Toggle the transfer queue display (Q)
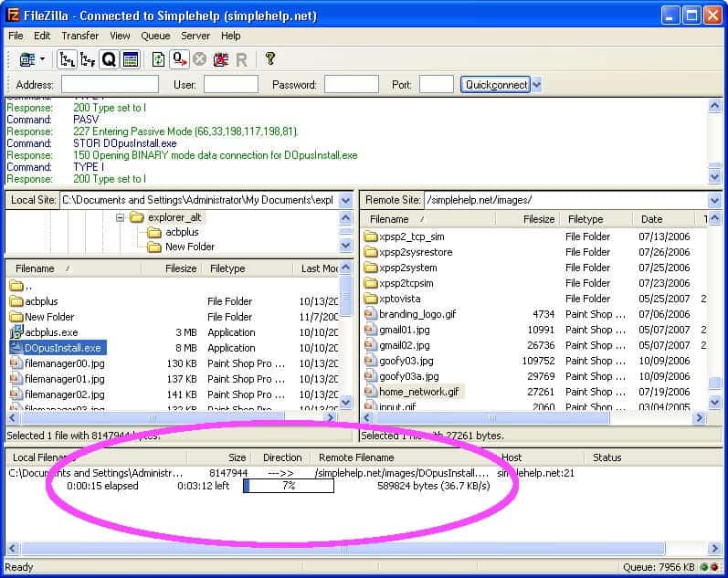728x578 pixels. [x=109, y=59]
